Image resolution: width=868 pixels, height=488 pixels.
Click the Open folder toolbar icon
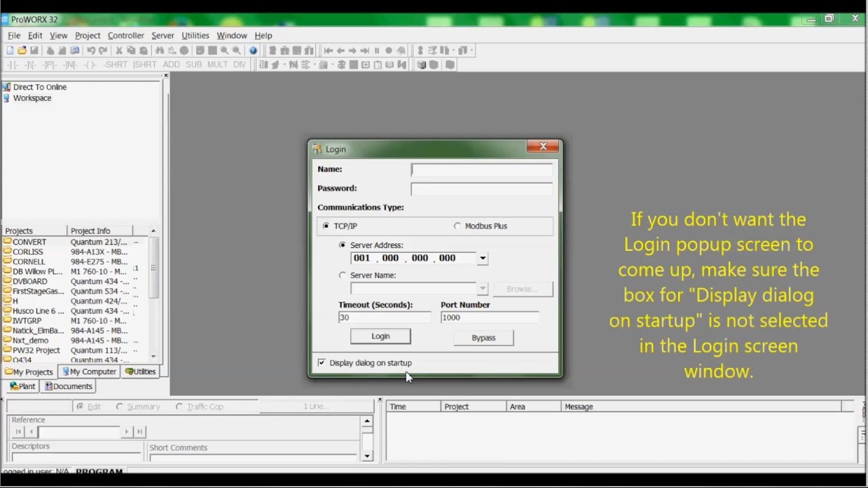(22, 50)
